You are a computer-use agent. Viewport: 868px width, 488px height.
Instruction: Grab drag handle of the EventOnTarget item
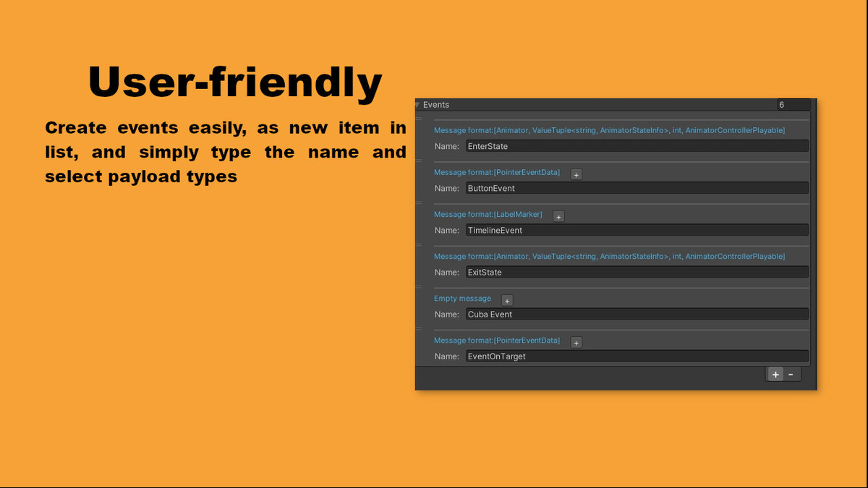[x=419, y=328]
